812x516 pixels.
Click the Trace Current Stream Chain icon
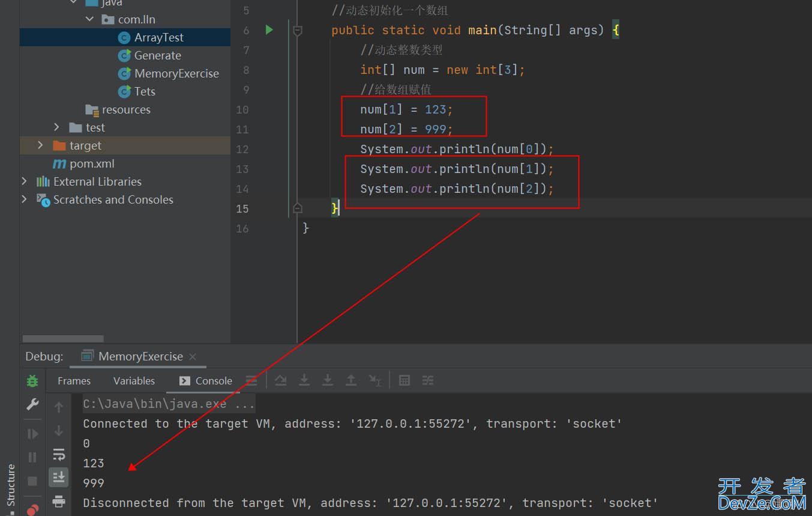point(428,380)
